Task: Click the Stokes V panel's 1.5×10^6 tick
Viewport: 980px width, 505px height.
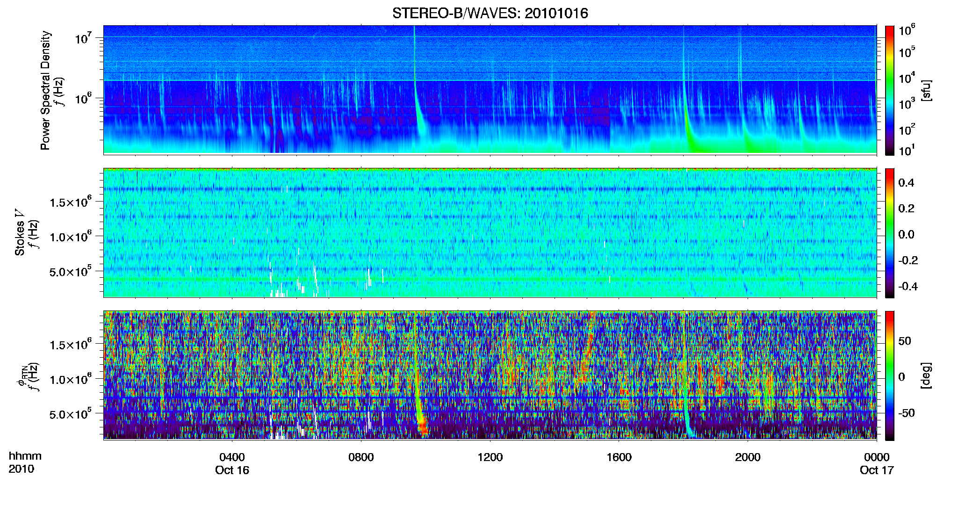Action: click(71, 202)
